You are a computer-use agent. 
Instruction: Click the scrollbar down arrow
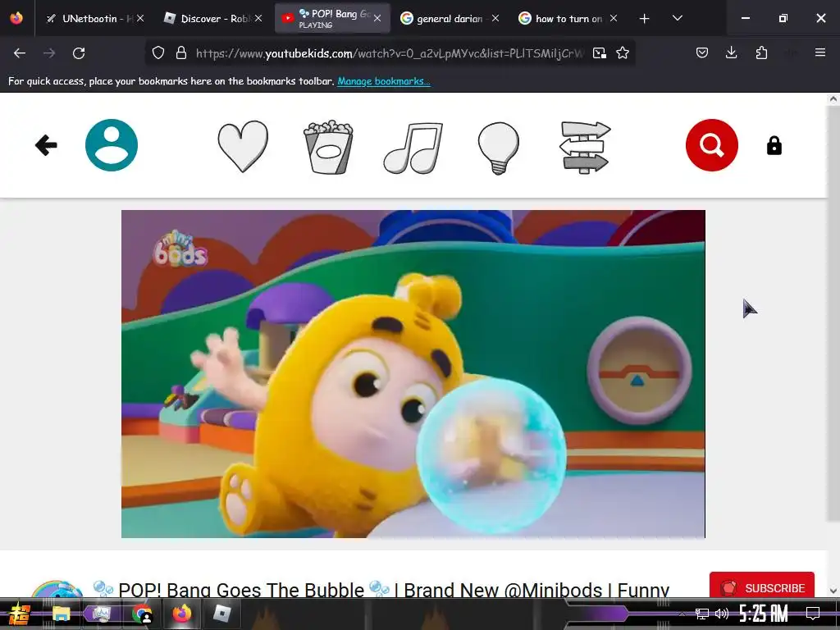[x=833, y=591]
